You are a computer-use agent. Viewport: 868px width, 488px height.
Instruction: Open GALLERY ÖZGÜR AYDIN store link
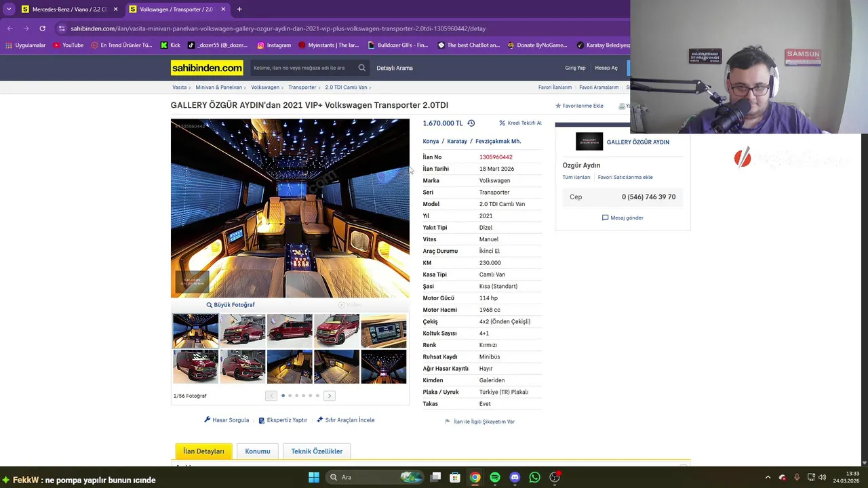click(637, 142)
